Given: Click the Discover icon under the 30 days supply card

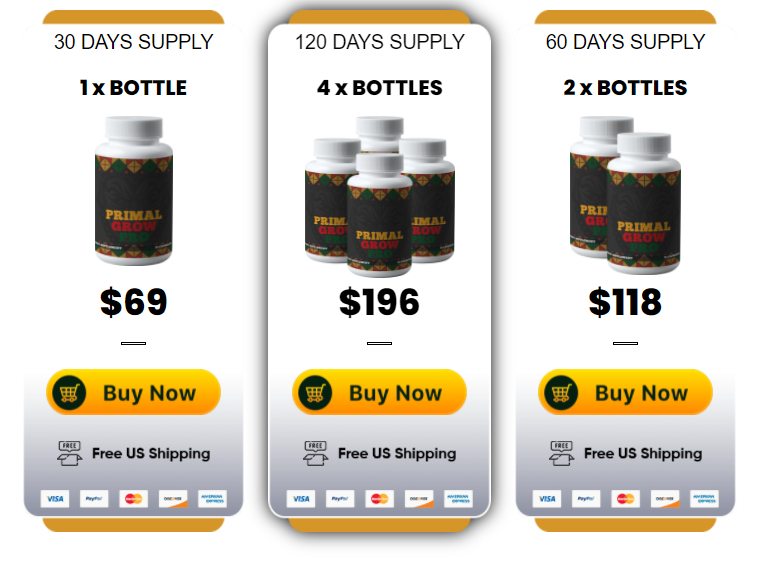Looking at the screenshot, I should (x=173, y=498).
